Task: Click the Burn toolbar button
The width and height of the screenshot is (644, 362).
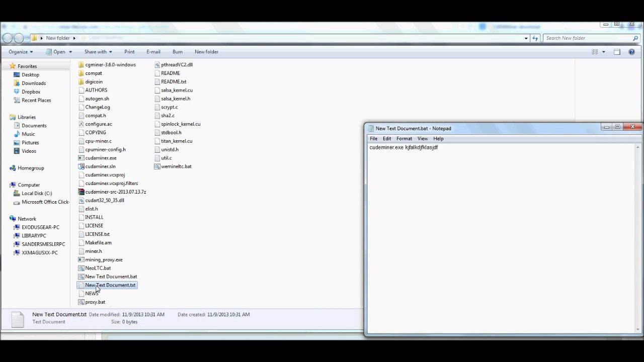Action: click(178, 52)
